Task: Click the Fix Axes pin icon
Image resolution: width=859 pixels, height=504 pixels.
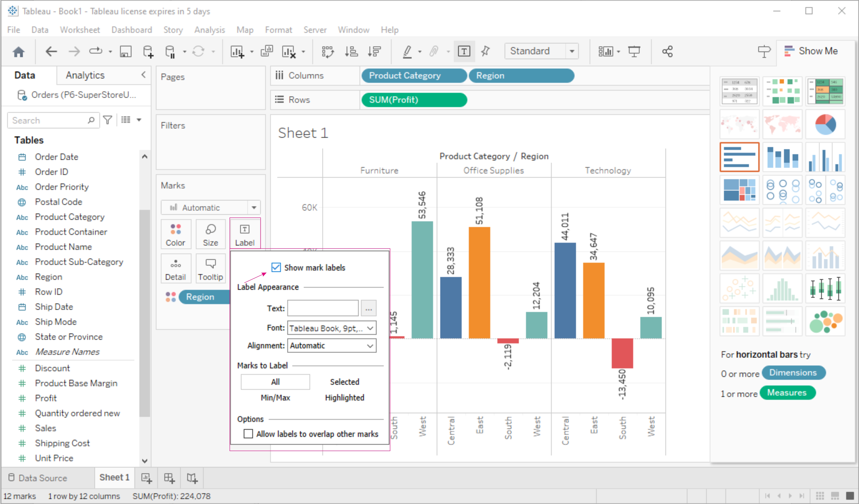Action: [485, 51]
